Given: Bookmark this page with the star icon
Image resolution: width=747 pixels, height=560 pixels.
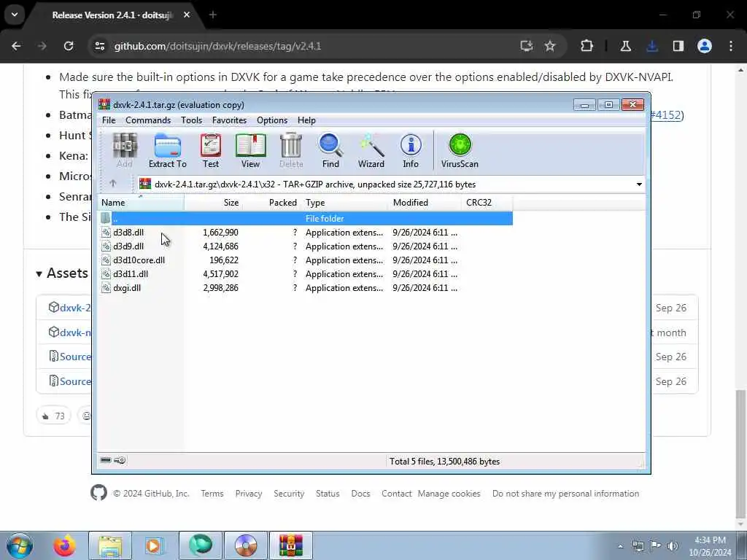Looking at the screenshot, I should pyautogui.click(x=550, y=46).
